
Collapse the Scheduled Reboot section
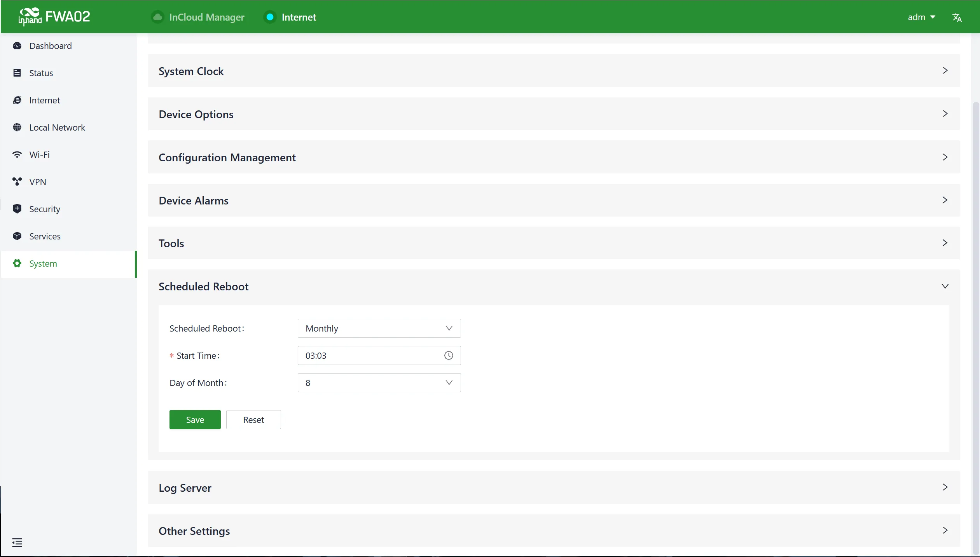554,286
